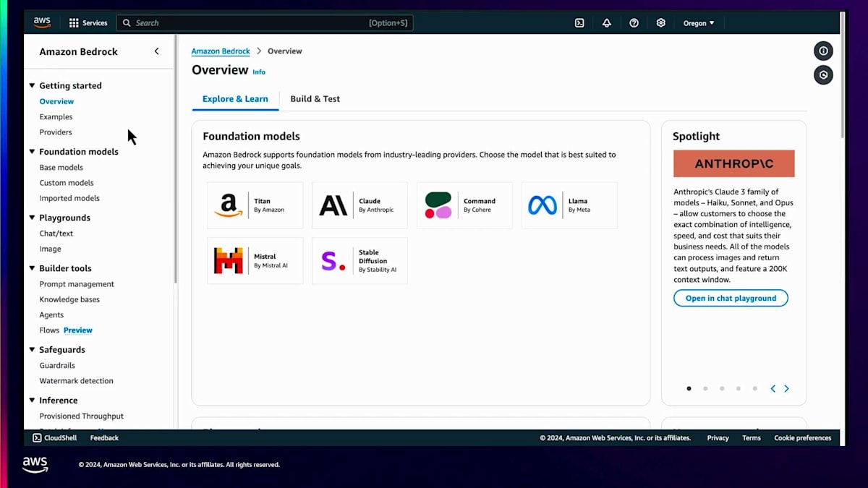
Task: Click the Preview link next to Flows
Action: click(78, 330)
